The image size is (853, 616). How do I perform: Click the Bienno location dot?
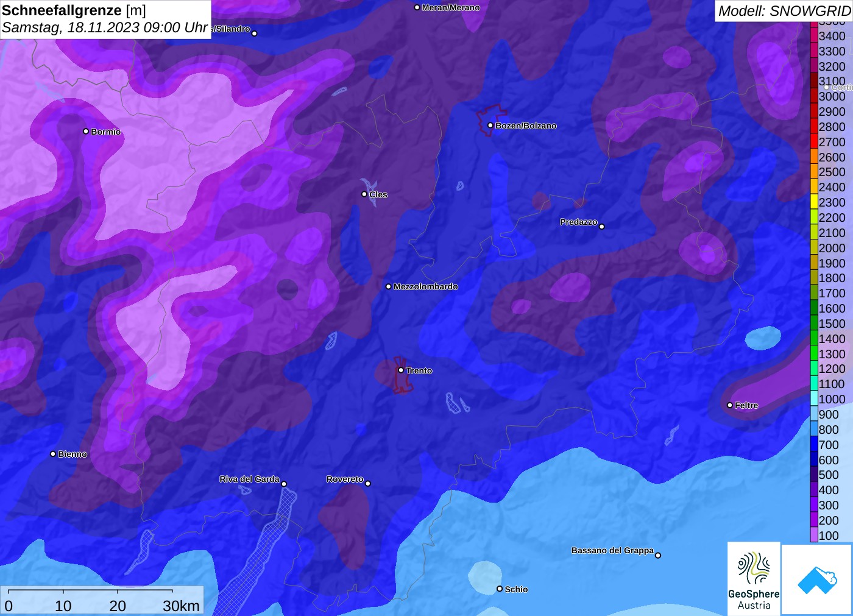point(53,454)
